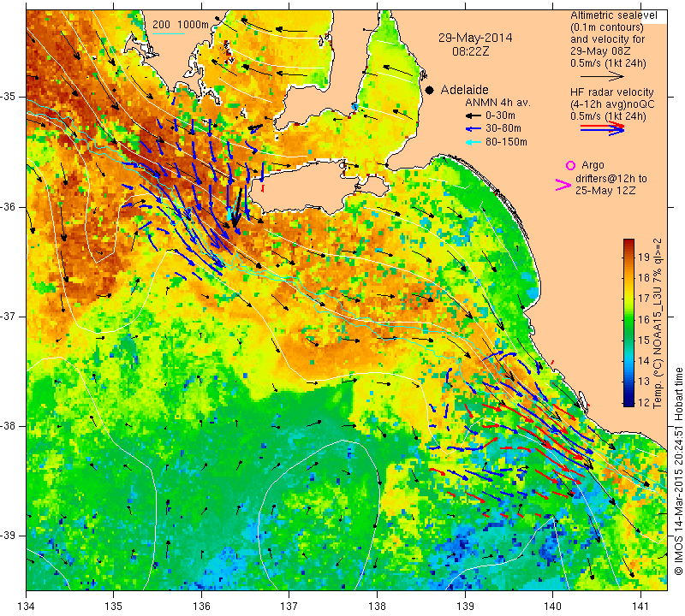The width and height of the screenshot is (685, 616).
Task: Click the cyan 200 1000m depth contour line sample
Action: tap(169, 33)
